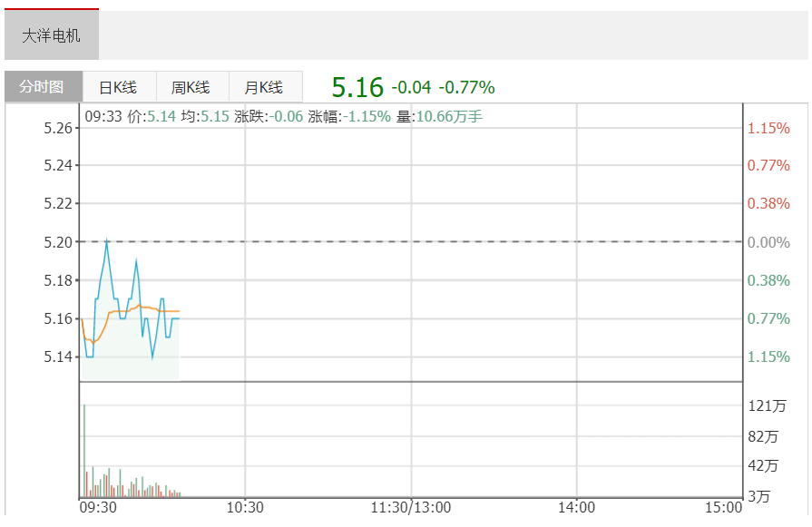Click the 5.16 price axis label
812x527 pixels.
point(58,318)
